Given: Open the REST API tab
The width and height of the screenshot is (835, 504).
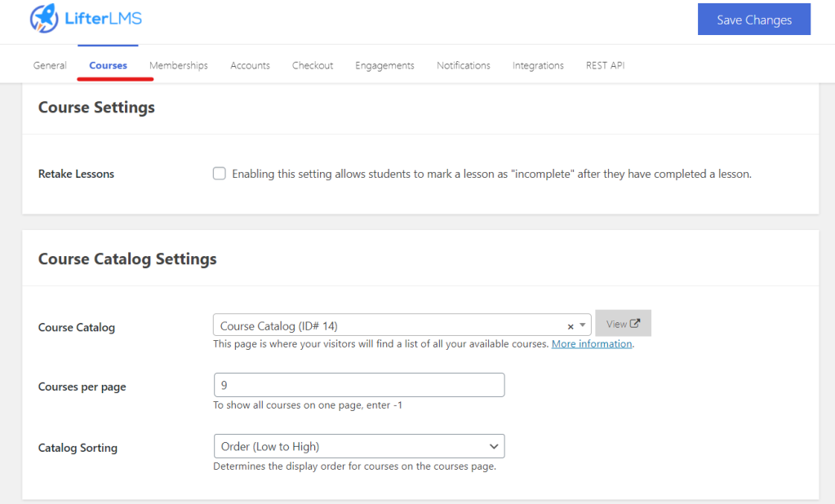Looking at the screenshot, I should click(x=605, y=65).
